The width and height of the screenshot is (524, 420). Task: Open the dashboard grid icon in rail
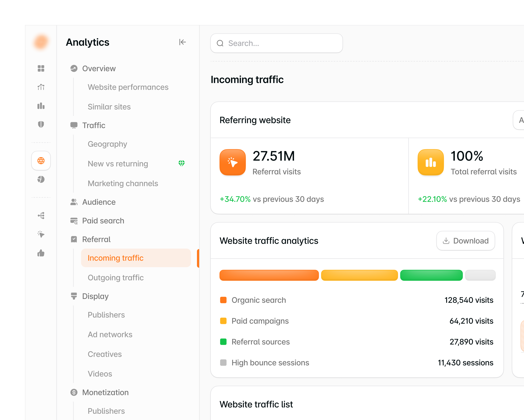tap(41, 69)
